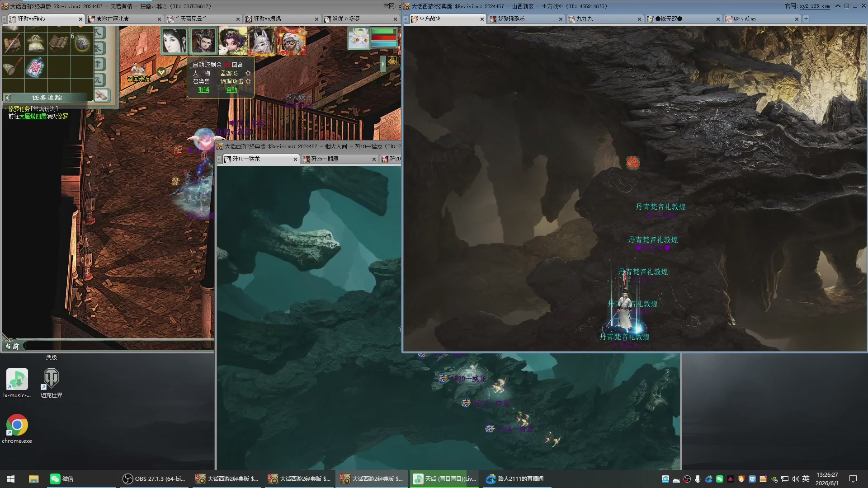Viewport: 868px width, 488px height.
Task: Open settings gear for 召唤兽 物理攻击
Action: (x=248, y=81)
